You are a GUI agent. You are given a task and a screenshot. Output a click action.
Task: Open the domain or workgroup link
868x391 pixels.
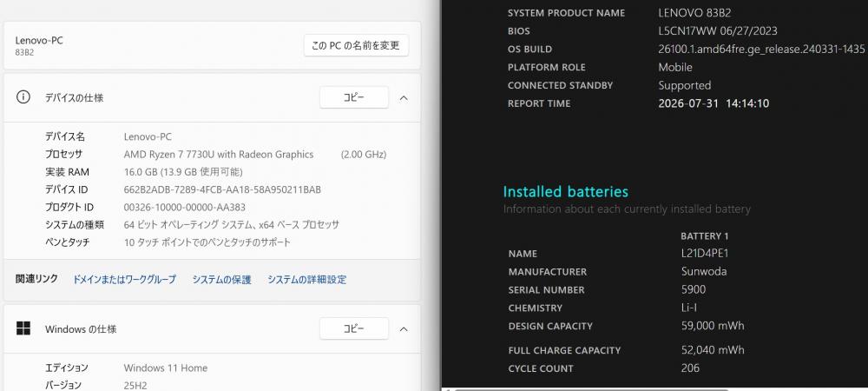[x=124, y=280]
